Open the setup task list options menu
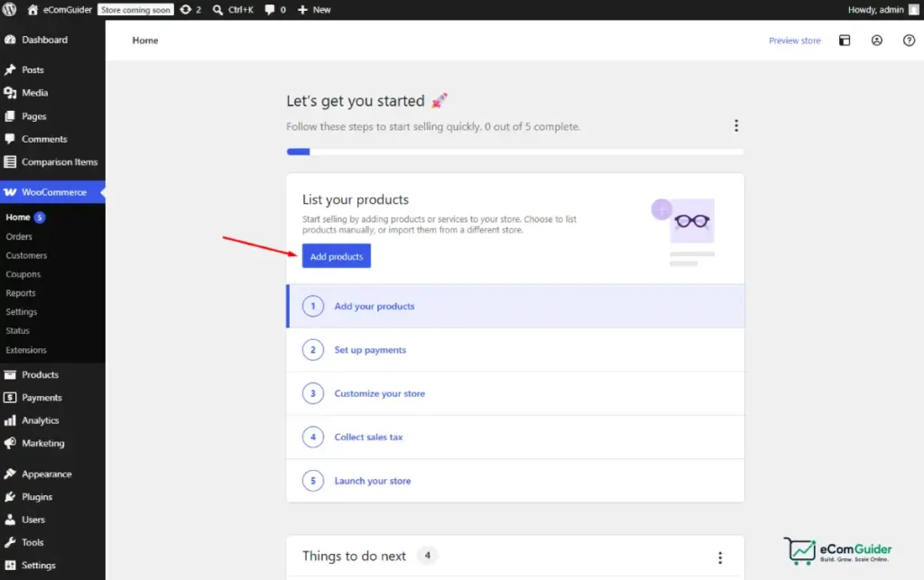The height and width of the screenshot is (580, 924). (x=736, y=125)
